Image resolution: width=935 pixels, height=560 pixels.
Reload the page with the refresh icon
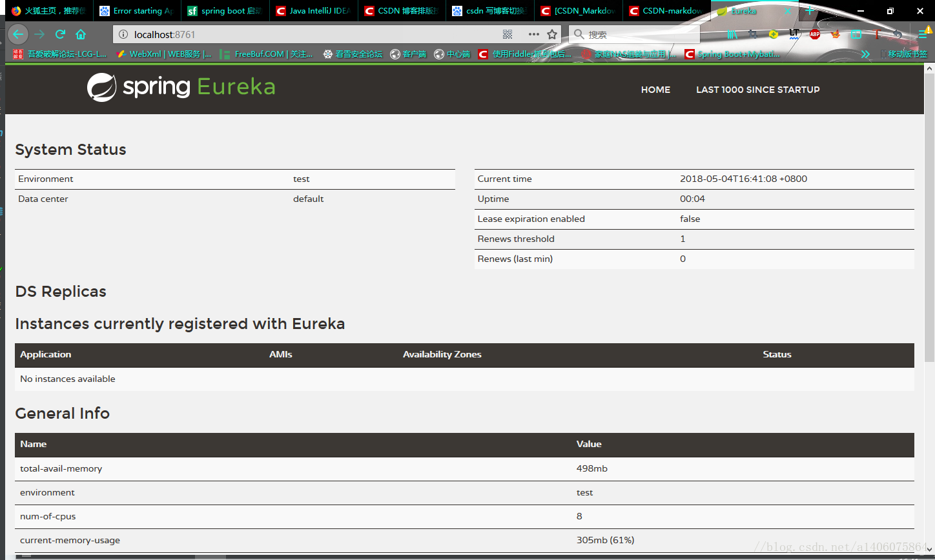(60, 34)
